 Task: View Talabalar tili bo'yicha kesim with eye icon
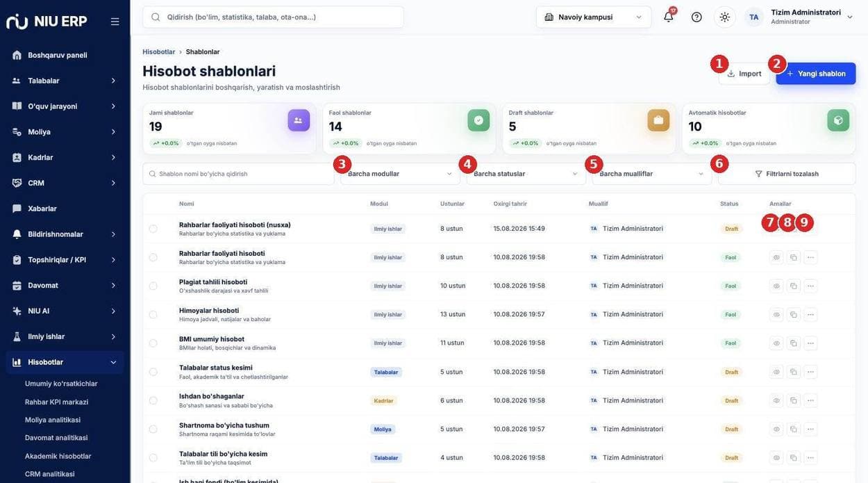[x=776, y=457]
